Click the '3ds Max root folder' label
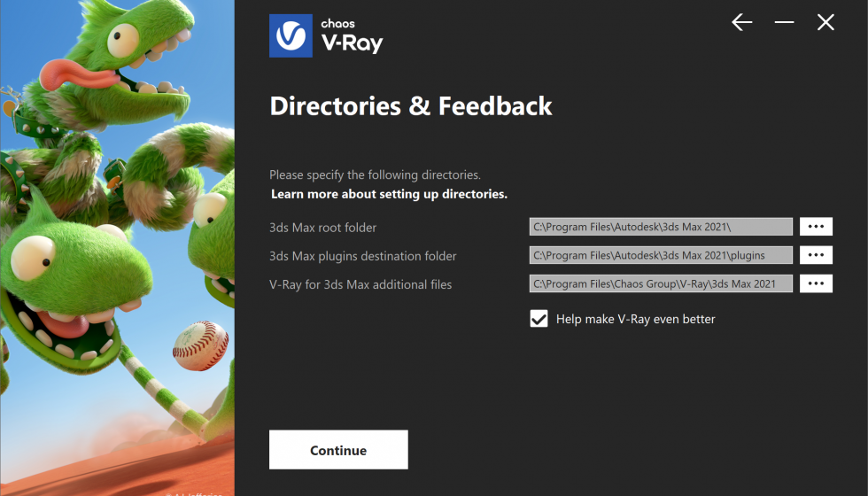Viewport: 868px width, 496px height. tap(322, 228)
